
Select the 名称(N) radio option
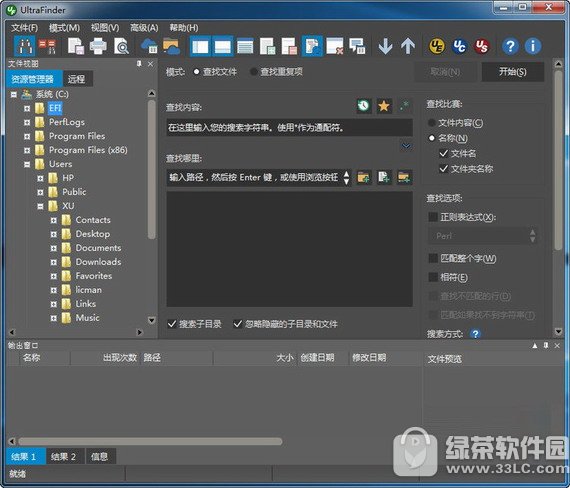431,138
